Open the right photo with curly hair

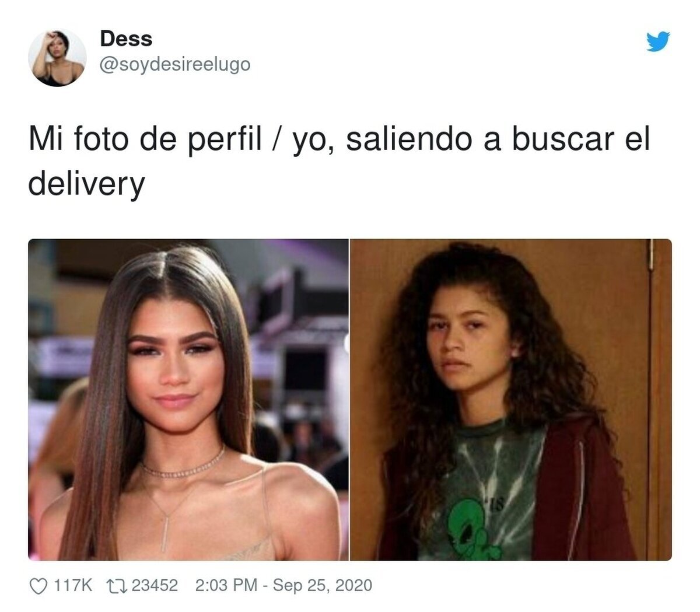(x=511, y=400)
